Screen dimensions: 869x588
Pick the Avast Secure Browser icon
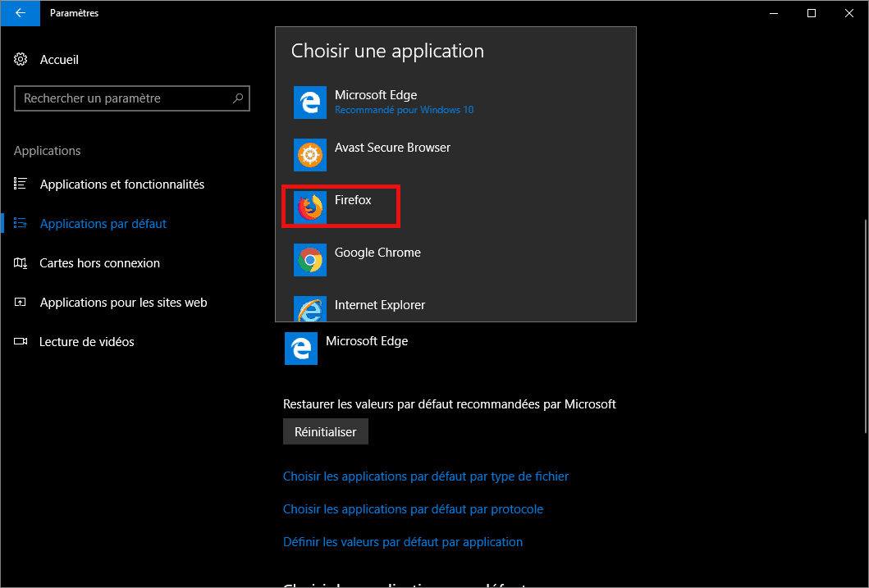310,155
